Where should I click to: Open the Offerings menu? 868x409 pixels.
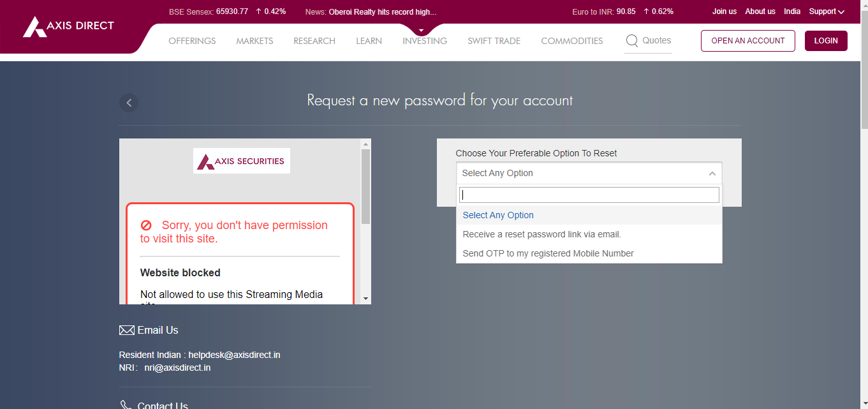[x=192, y=41]
